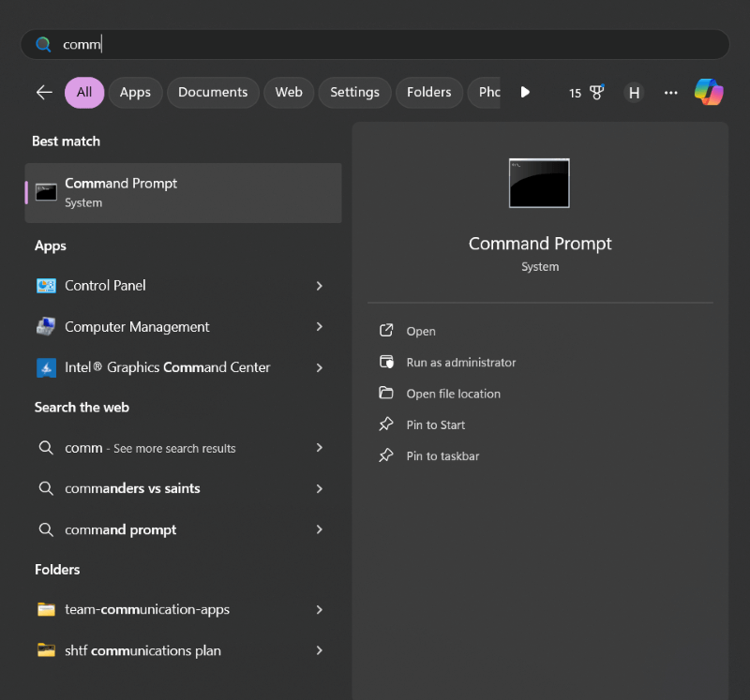Expand Control Panel details chevron
Viewport: 750px width, 700px height.
320,286
